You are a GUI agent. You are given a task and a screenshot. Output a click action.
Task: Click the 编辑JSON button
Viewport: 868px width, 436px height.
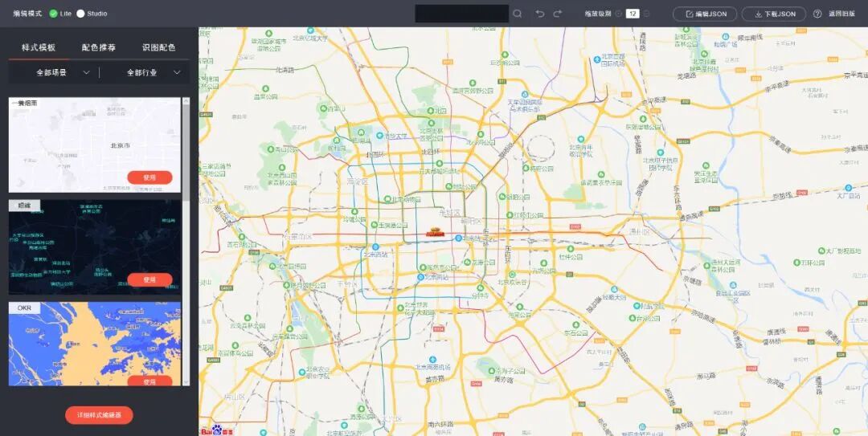(x=705, y=14)
